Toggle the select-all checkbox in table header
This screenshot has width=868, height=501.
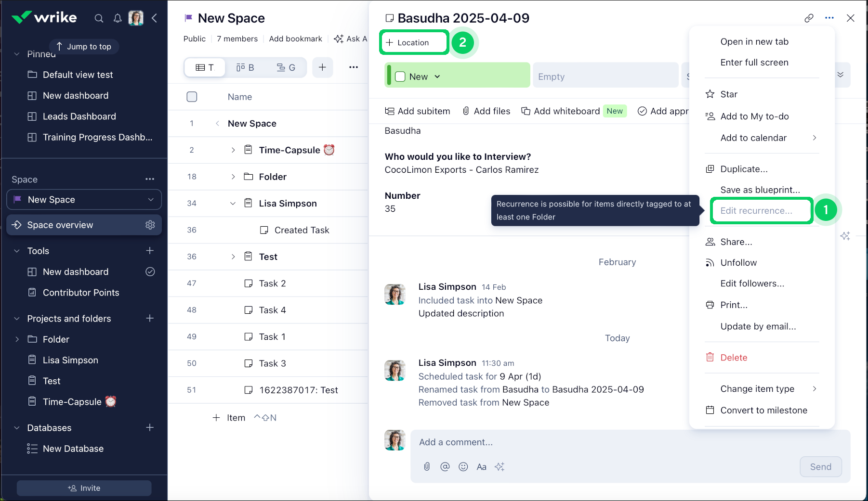192,97
